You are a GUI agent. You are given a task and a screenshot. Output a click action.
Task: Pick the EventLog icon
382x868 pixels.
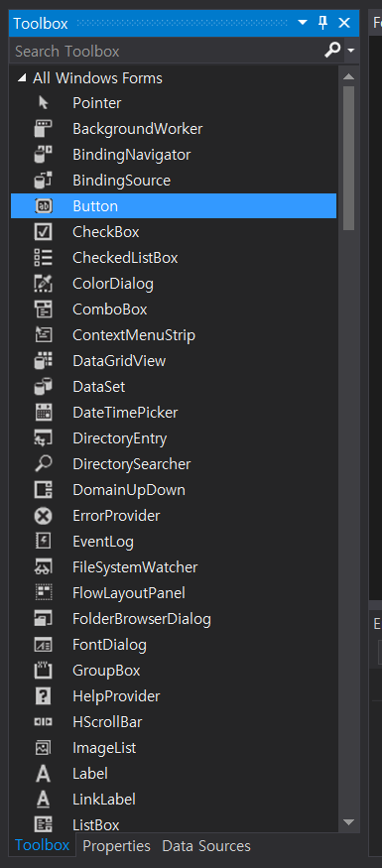(44, 542)
